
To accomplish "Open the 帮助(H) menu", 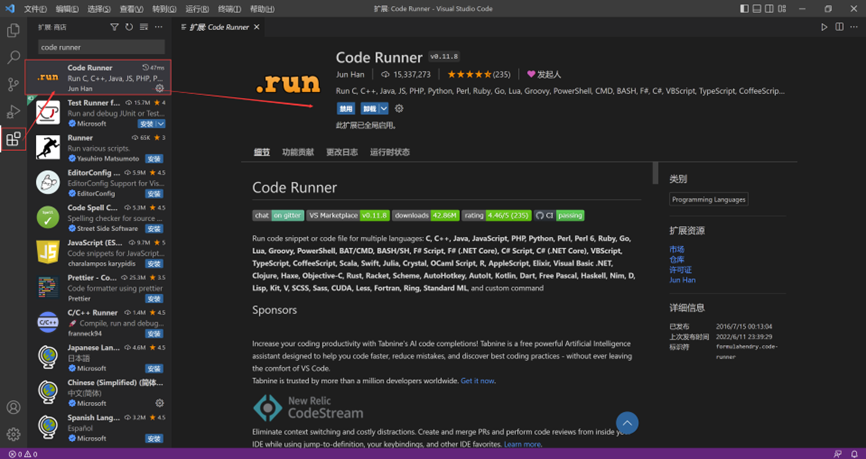I will (x=262, y=9).
